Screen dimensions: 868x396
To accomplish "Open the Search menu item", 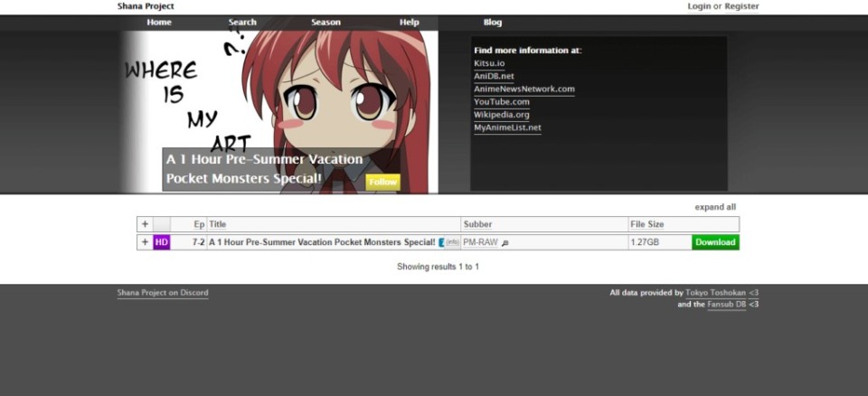I will tap(242, 23).
